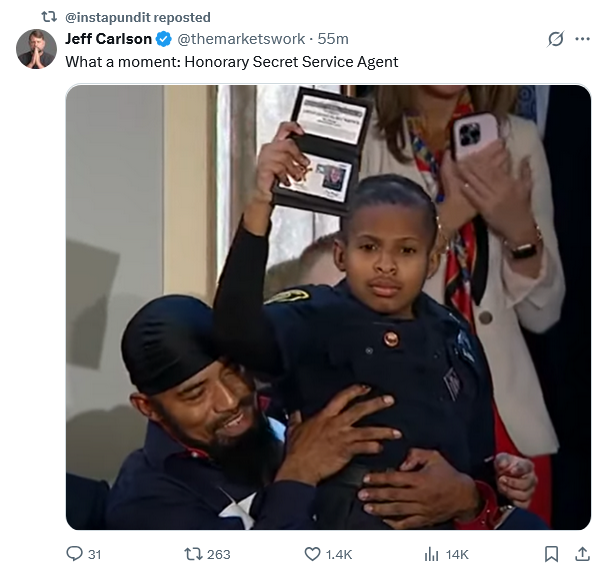Click the @themarketswork handle

tap(241, 39)
